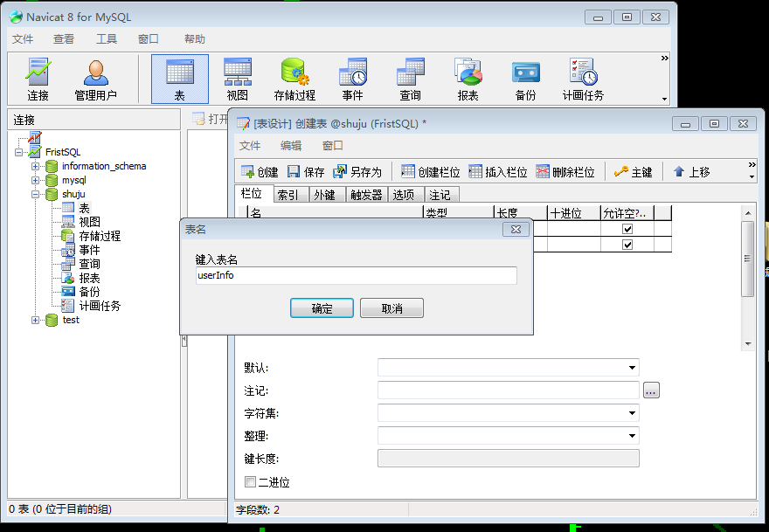Open the 默认 dropdown
This screenshot has height=532, width=769.
click(x=631, y=367)
